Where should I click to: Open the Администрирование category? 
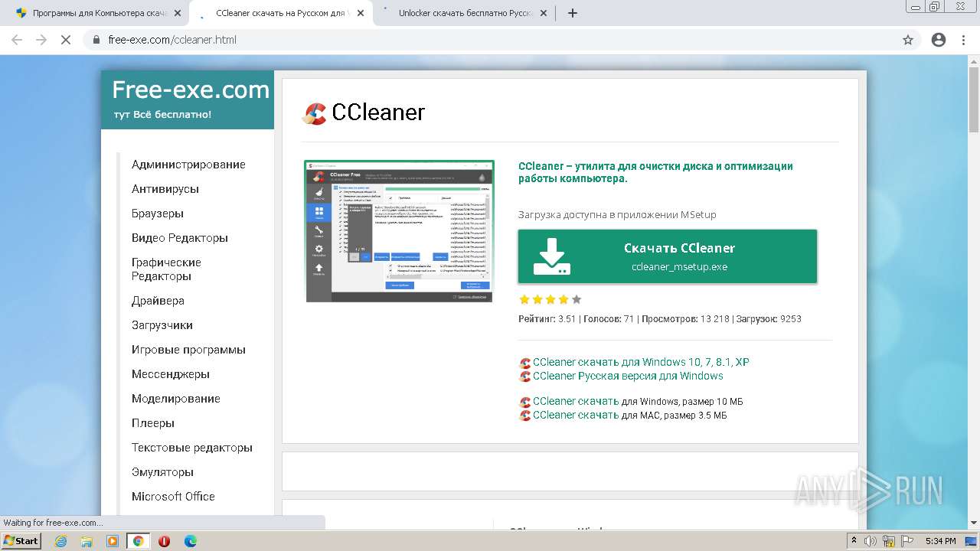tap(188, 165)
